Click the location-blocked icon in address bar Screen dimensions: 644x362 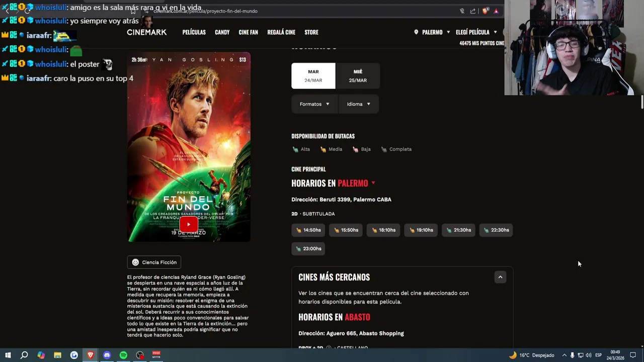point(462,11)
